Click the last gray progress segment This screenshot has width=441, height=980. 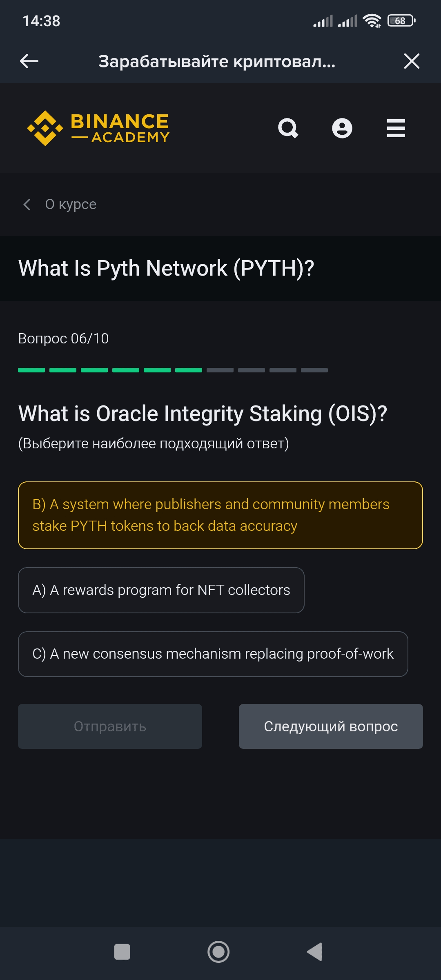coord(314,370)
